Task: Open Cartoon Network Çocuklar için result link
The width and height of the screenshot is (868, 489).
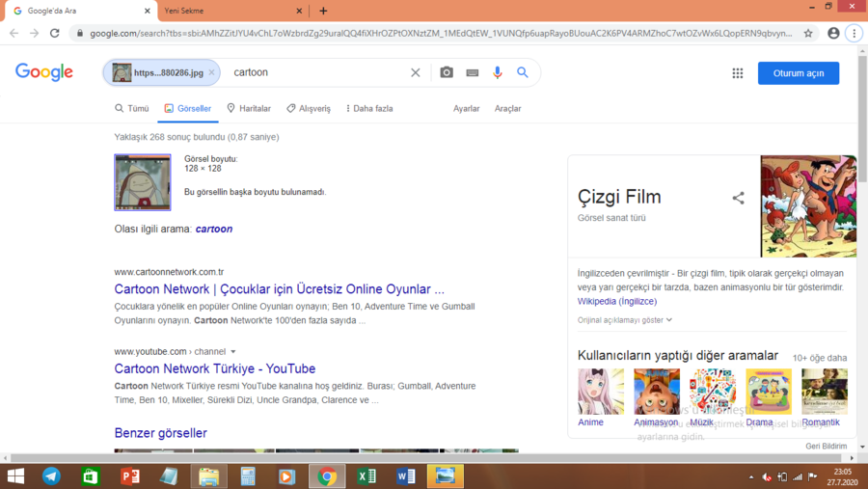Action: coord(279,289)
